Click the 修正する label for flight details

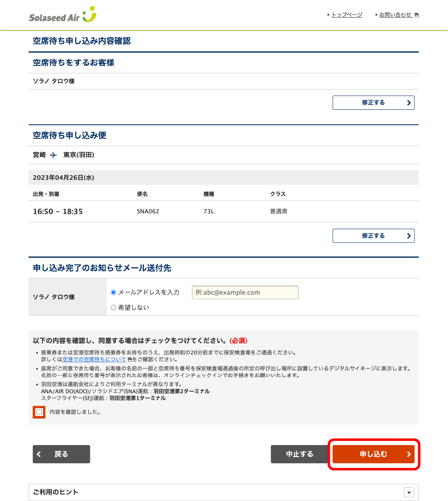click(x=373, y=236)
